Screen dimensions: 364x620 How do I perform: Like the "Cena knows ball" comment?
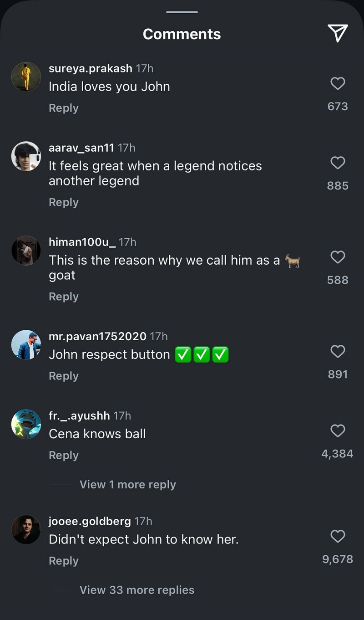coord(338,431)
